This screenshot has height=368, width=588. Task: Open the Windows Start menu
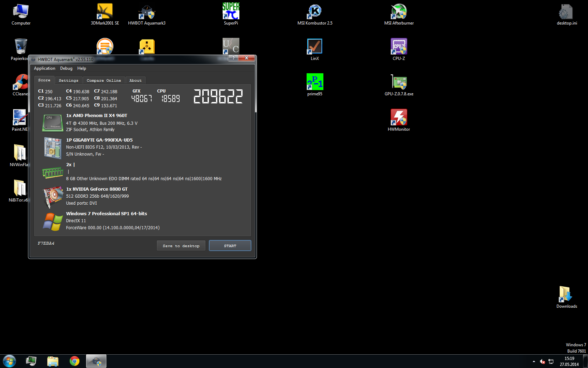[9, 361]
